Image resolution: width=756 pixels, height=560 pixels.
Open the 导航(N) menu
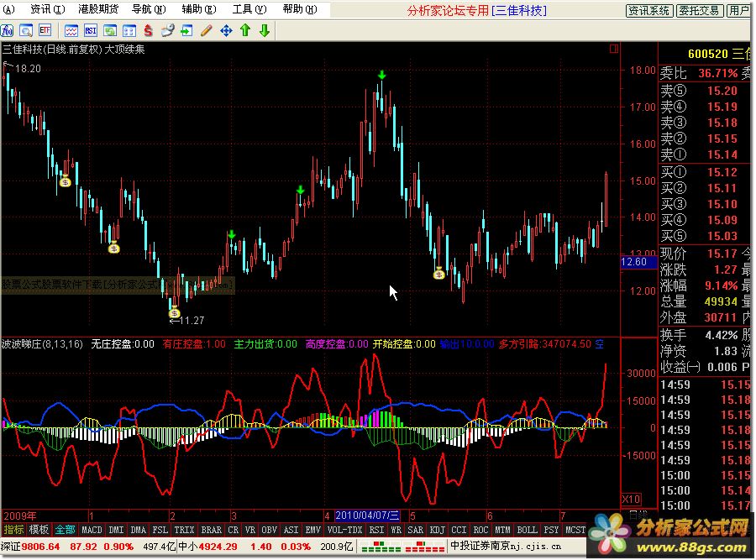pyautogui.click(x=149, y=9)
